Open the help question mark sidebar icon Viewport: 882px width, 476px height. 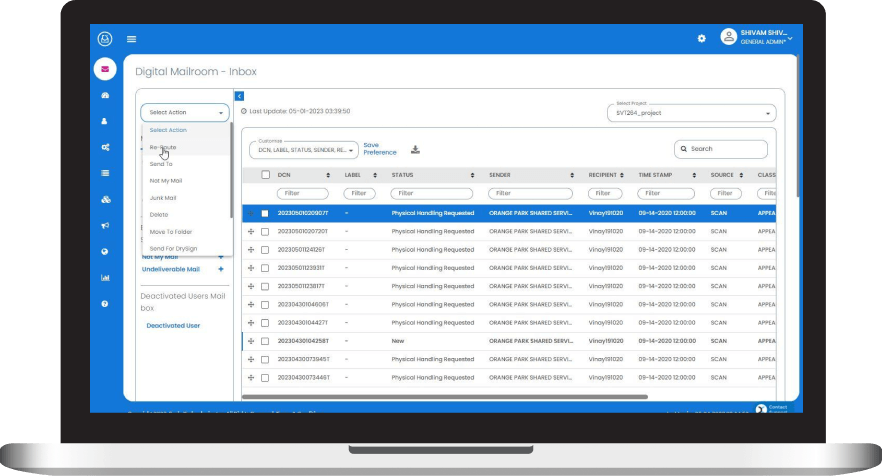[105, 303]
